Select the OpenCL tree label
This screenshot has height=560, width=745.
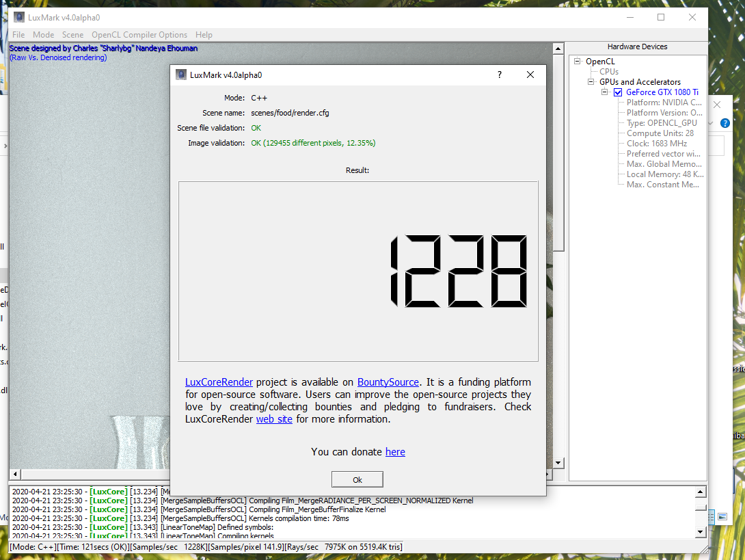pyautogui.click(x=600, y=62)
